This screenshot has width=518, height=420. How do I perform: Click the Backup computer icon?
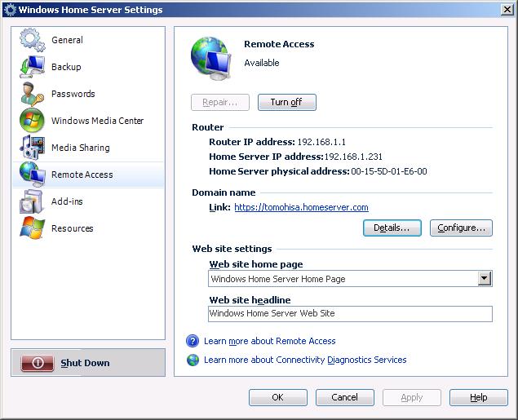pos(32,67)
